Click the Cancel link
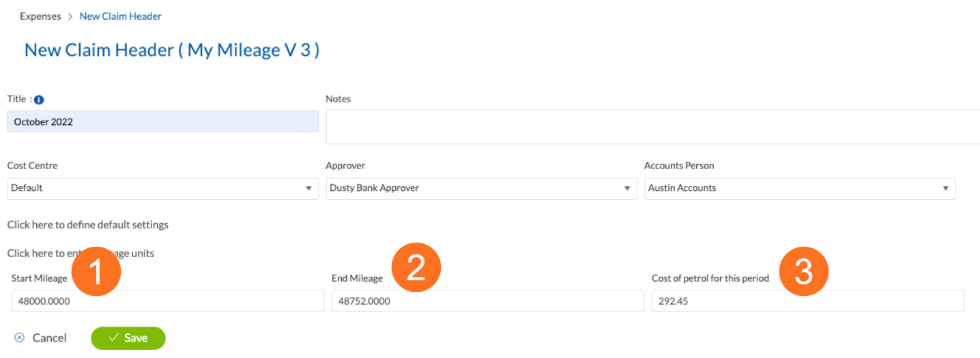 50,338
